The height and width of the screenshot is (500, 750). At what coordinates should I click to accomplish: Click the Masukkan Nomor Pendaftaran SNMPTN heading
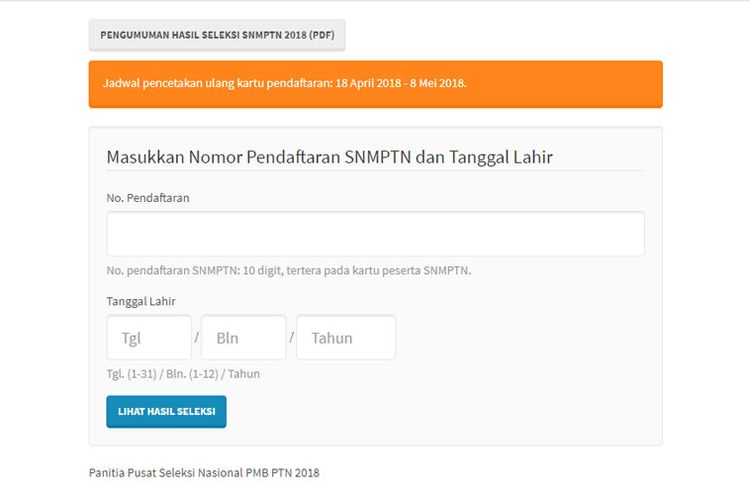point(329,157)
